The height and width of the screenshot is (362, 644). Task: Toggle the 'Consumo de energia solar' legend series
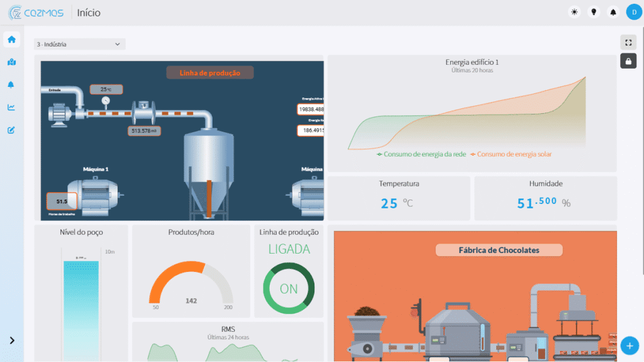click(x=510, y=154)
